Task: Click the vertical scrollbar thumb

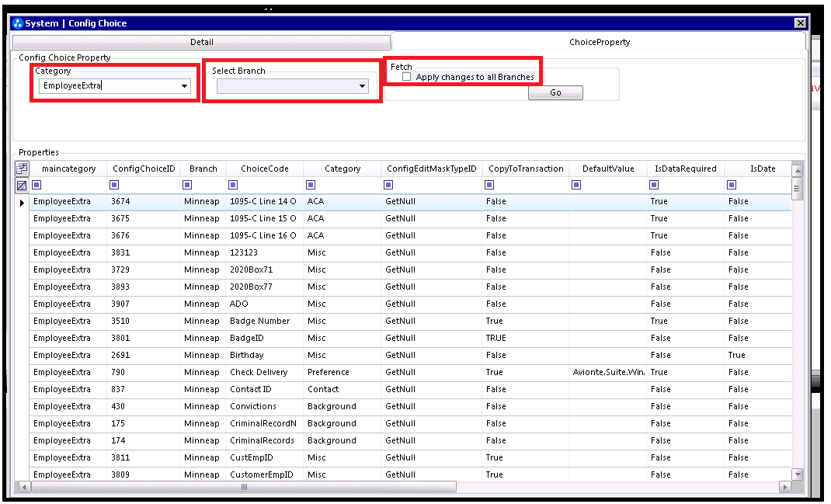Action: pyautogui.click(x=797, y=189)
